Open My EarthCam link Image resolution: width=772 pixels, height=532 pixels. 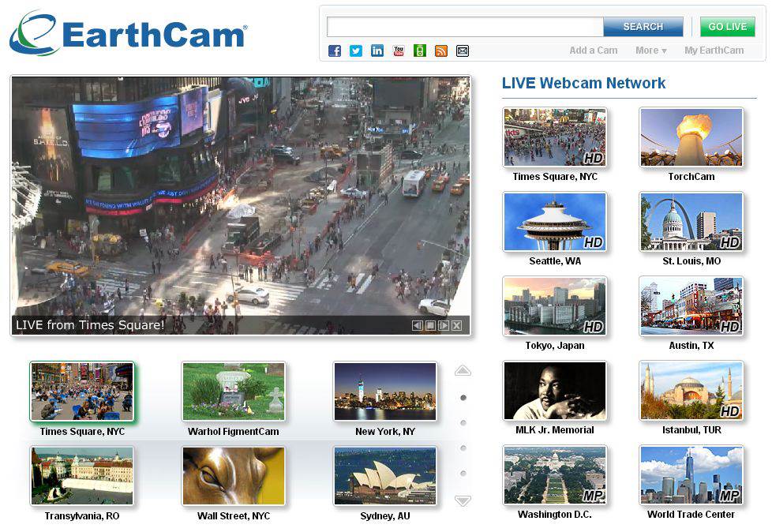point(714,51)
